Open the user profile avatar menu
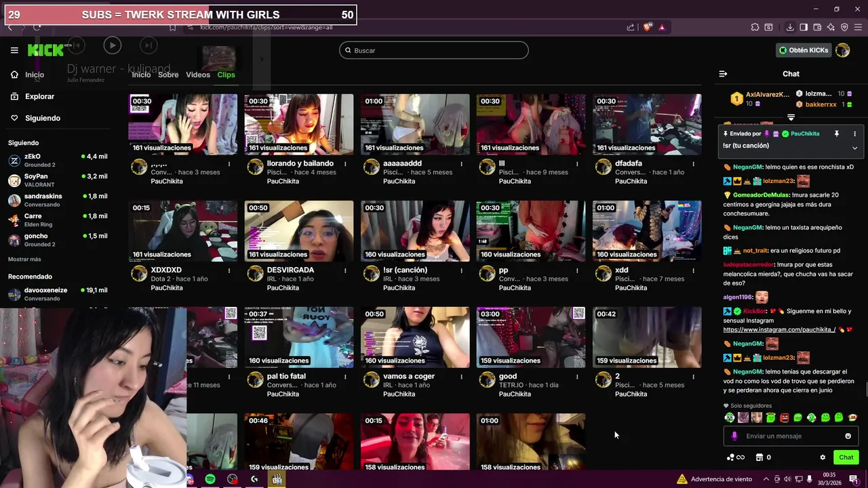The width and height of the screenshot is (868, 488). [843, 50]
